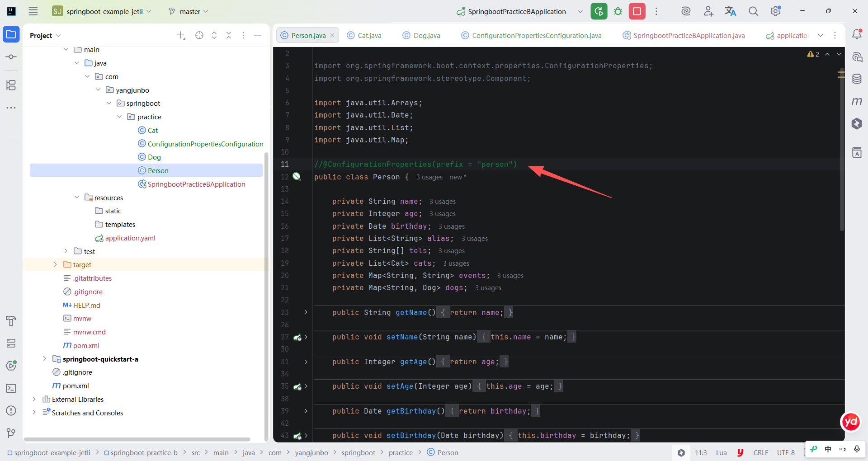The height and width of the screenshot is (461, 868).
Task: Open the Commit tool window
Action: pyautogui.click(x=11, y=56)
